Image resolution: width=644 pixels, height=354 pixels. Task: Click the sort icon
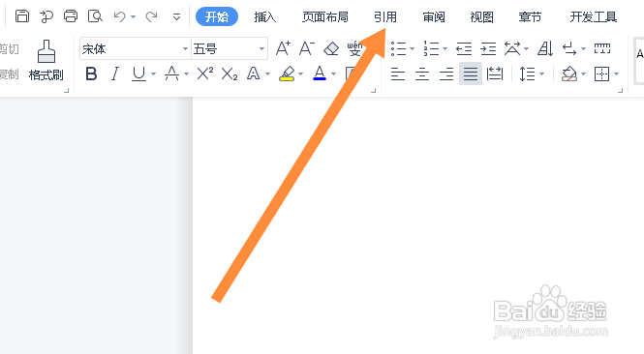pos(545,48)
